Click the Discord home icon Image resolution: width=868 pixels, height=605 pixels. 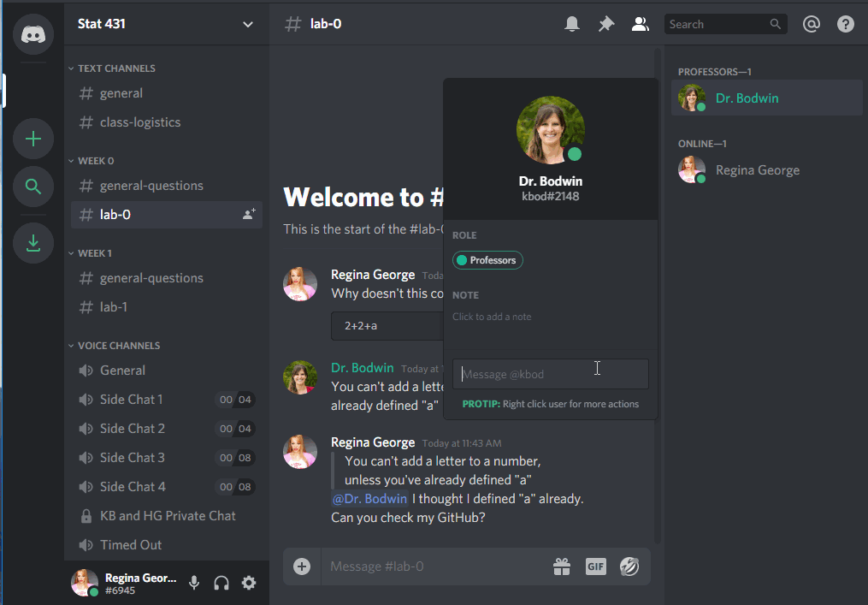[32, 33]
